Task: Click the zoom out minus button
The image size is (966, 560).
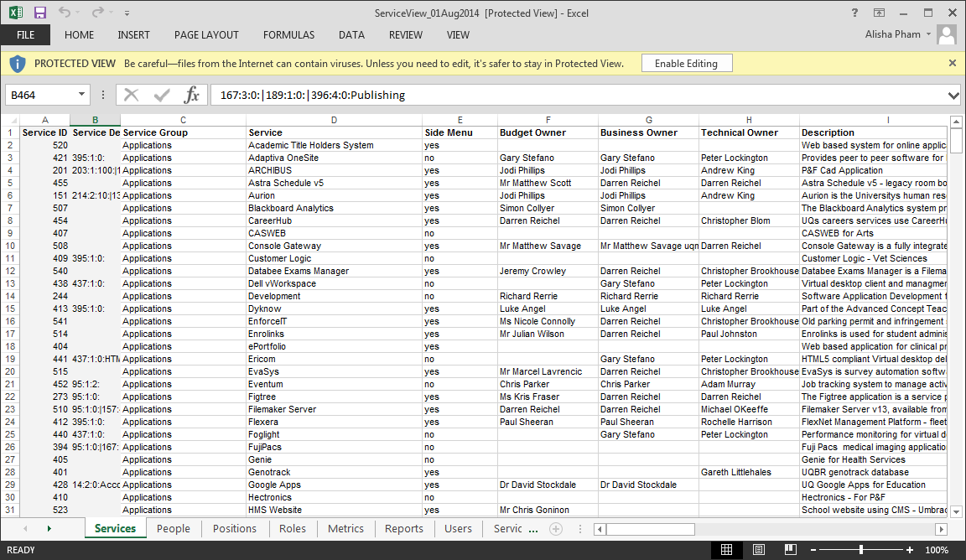Action: (813, 550)
